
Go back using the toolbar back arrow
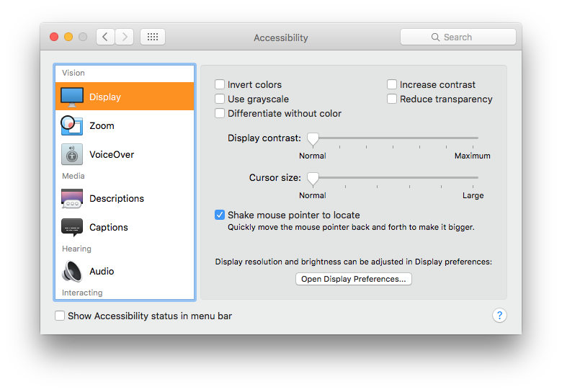pyautogui.click(x=105, y=37)
